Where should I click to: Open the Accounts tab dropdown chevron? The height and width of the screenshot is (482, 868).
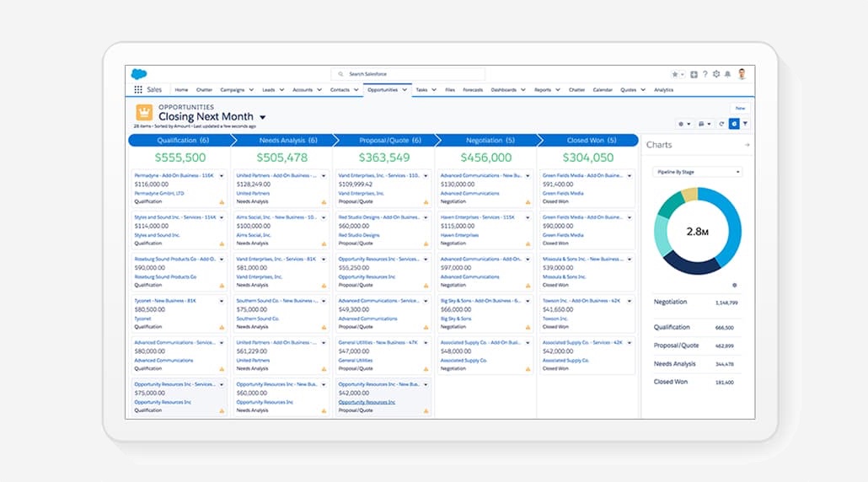pos(319,89)
